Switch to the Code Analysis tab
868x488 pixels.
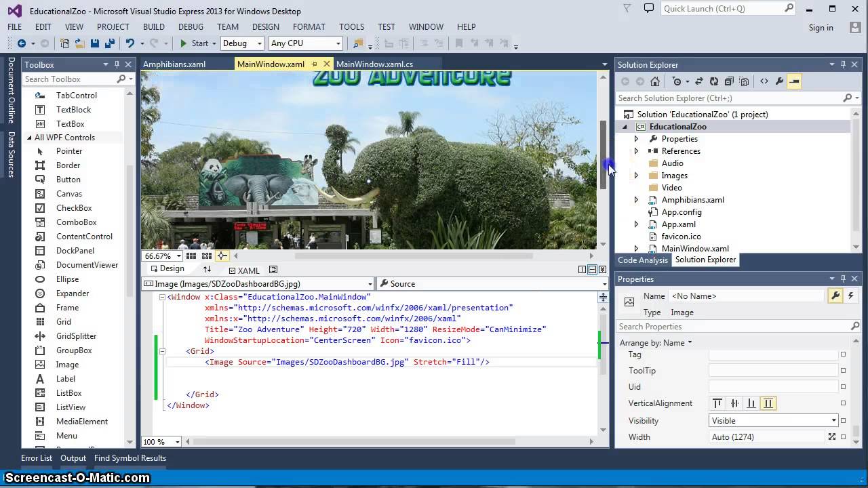[x=642, y=260]
